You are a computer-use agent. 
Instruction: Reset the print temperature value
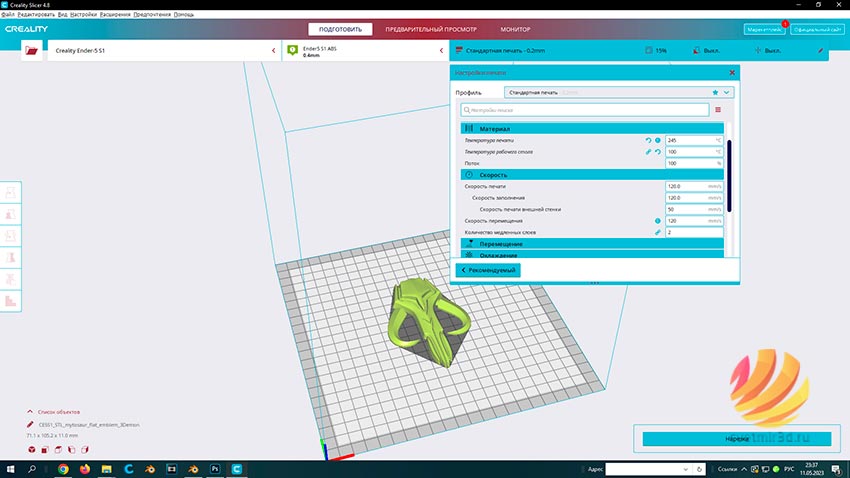[648, 140]
